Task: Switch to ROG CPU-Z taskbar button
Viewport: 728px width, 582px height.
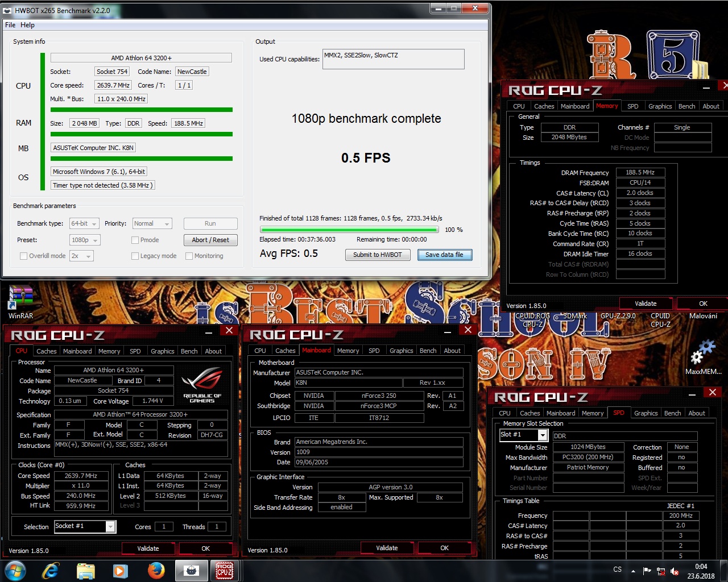Action: pyautogui.click(x=225, y=571)
